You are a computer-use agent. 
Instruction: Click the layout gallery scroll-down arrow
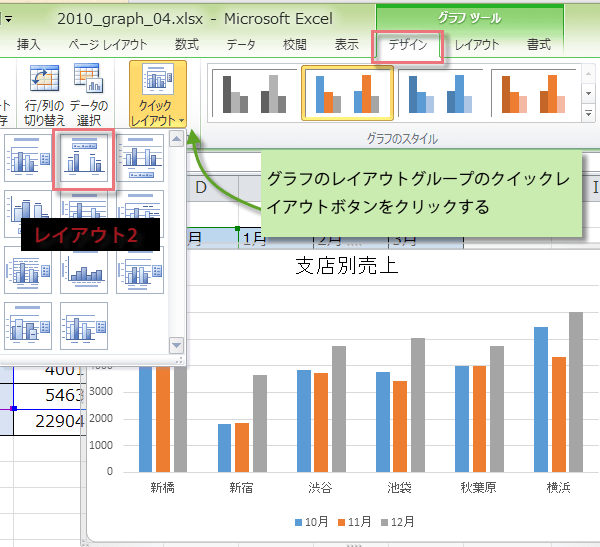[177, 345]
